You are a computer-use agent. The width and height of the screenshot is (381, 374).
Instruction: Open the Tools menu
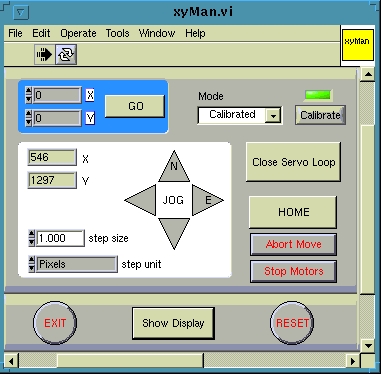tap(117, 33)
